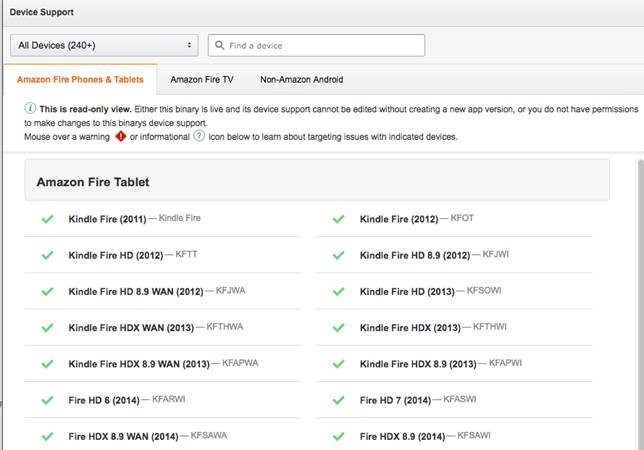This screenshot has height=450, width=644.
Task: Select Kindle Fire HDX WAN (2013) name
Action: tap(131, 327)
